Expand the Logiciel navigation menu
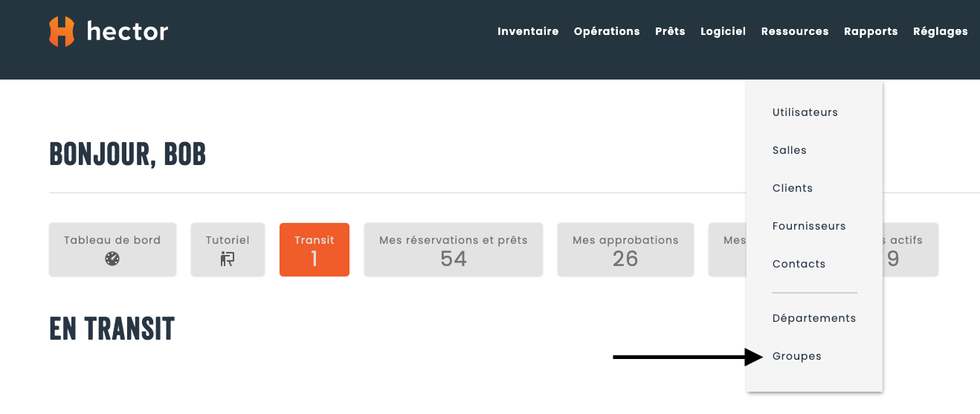Screen dimensions: 980x414 click(x=723, y=31)
